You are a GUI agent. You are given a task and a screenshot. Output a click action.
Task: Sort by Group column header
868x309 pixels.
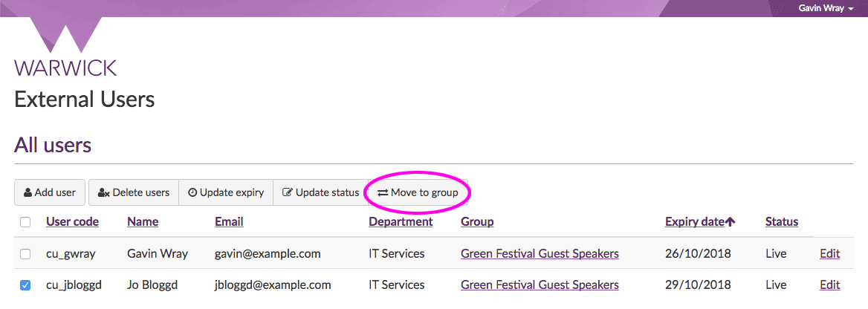coord(477,221)
